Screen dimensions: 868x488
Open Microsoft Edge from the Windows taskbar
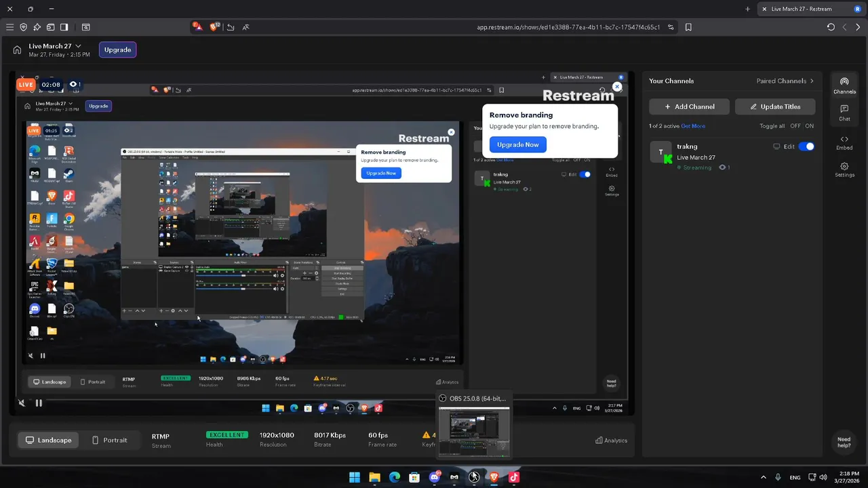pos(395,477)
